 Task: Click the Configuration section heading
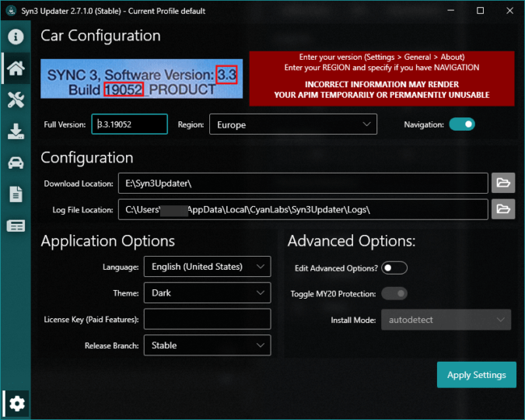pyautogui.click(x=87, y=157)
